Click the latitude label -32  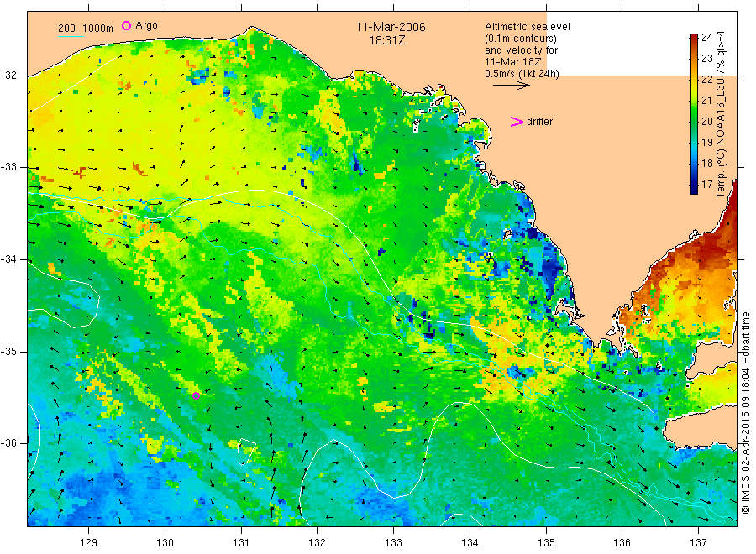(x=8, y=76)
